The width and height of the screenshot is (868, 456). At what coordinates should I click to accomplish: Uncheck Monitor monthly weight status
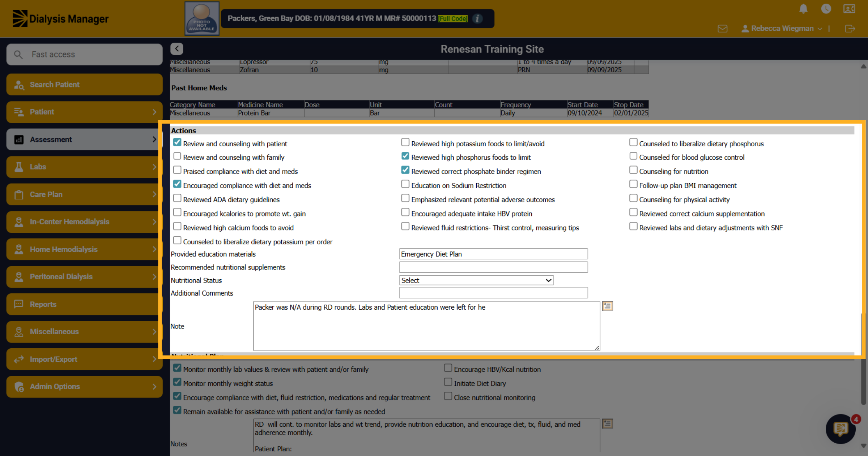(x=177, y=382)
